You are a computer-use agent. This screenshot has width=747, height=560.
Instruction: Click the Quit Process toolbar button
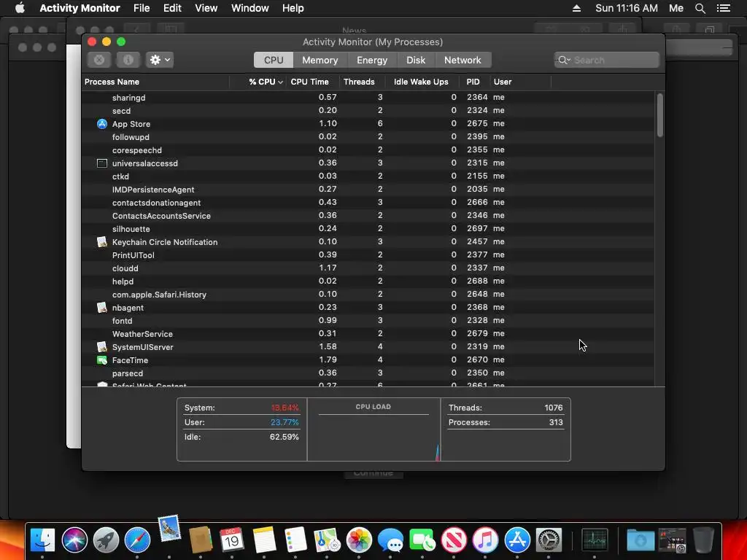pos(99,60)
